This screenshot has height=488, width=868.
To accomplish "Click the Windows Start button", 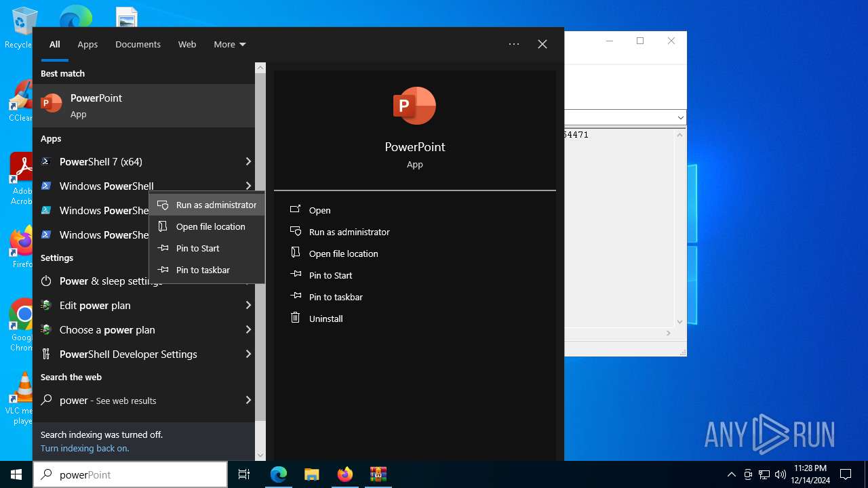I will [x=16, y=474].
